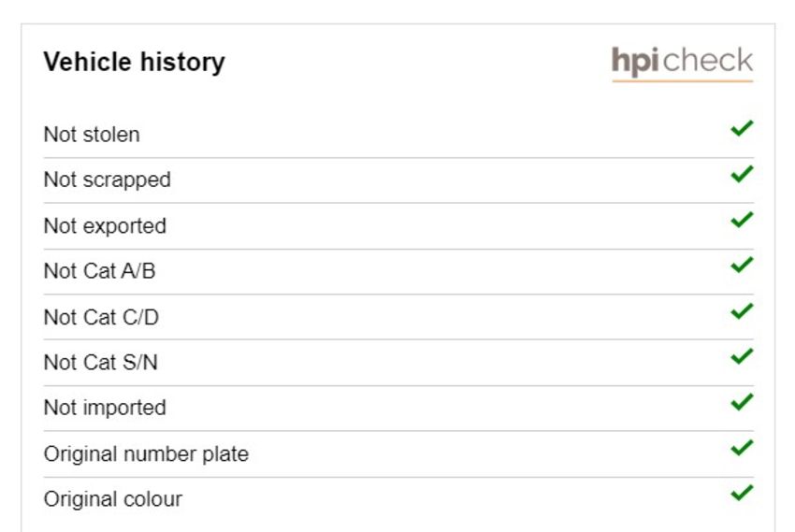The height and width of the screenshot is (532, 795).
Task: Select the Not scrapped label
Action: click(x=108, y=180)
